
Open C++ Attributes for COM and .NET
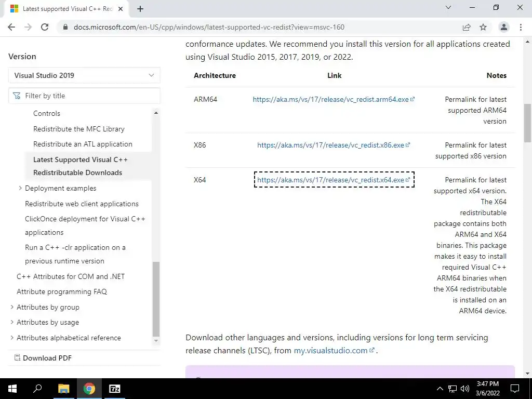71,276
